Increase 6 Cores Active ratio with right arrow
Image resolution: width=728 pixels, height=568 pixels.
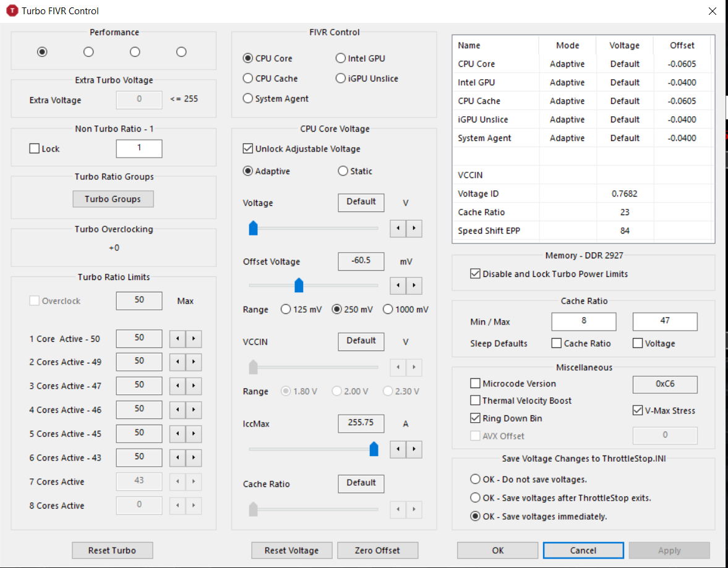[194, 458]
